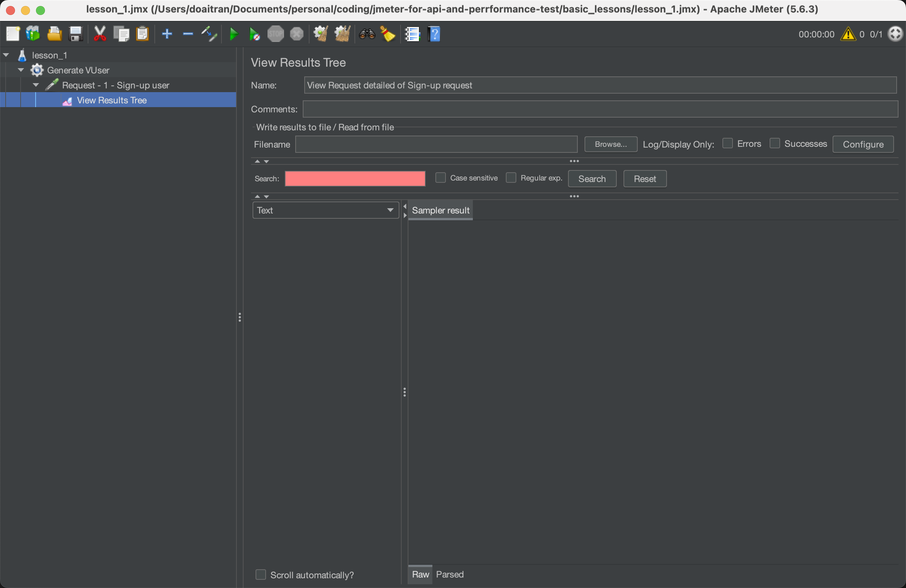Click the Name text field
Image resolution: width=906 pixels, height=588 pixels.
[600, 85]
